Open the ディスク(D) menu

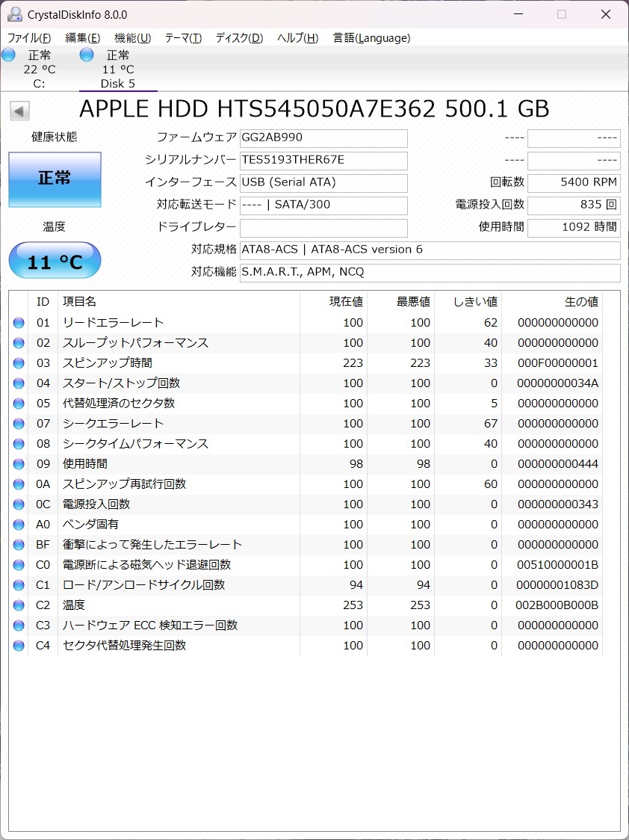click(x=239, y=38)
